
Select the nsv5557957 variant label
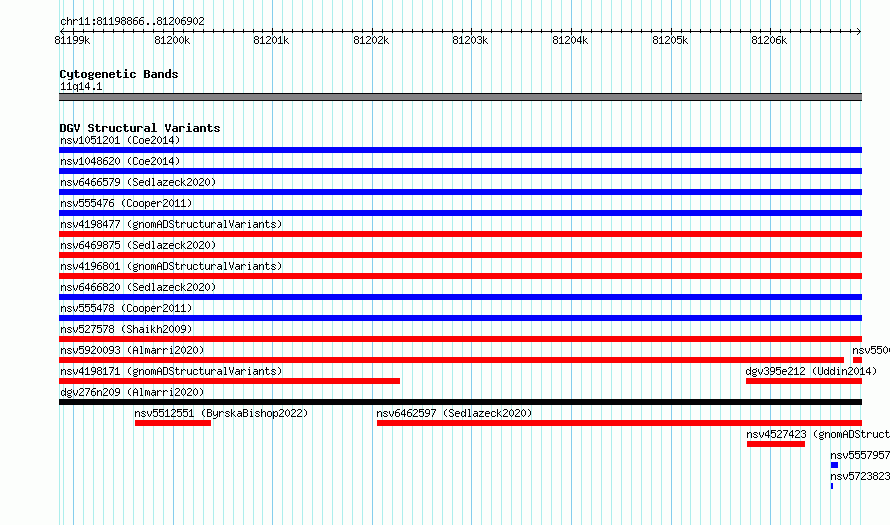tap(860, 455)
